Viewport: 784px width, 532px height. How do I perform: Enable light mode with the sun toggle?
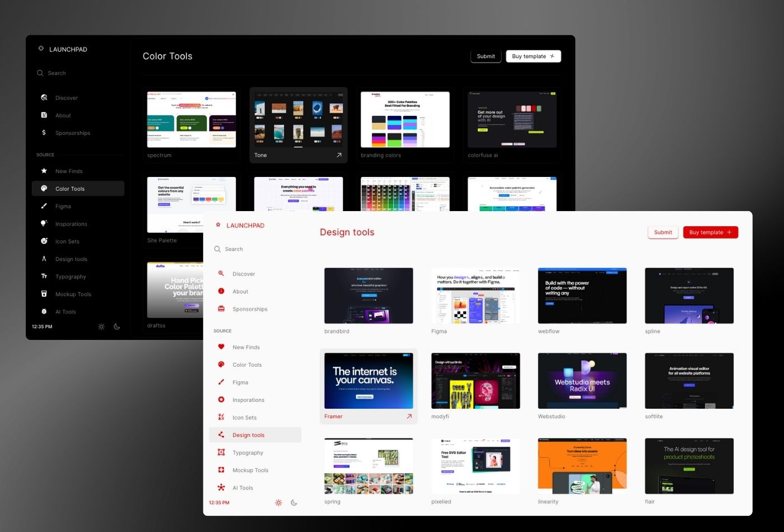point(278,502)
